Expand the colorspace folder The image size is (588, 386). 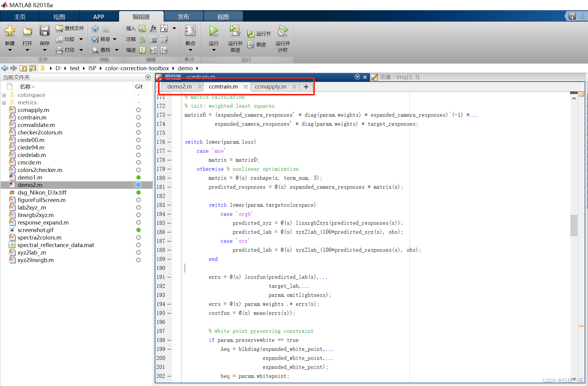click(4, 95)
